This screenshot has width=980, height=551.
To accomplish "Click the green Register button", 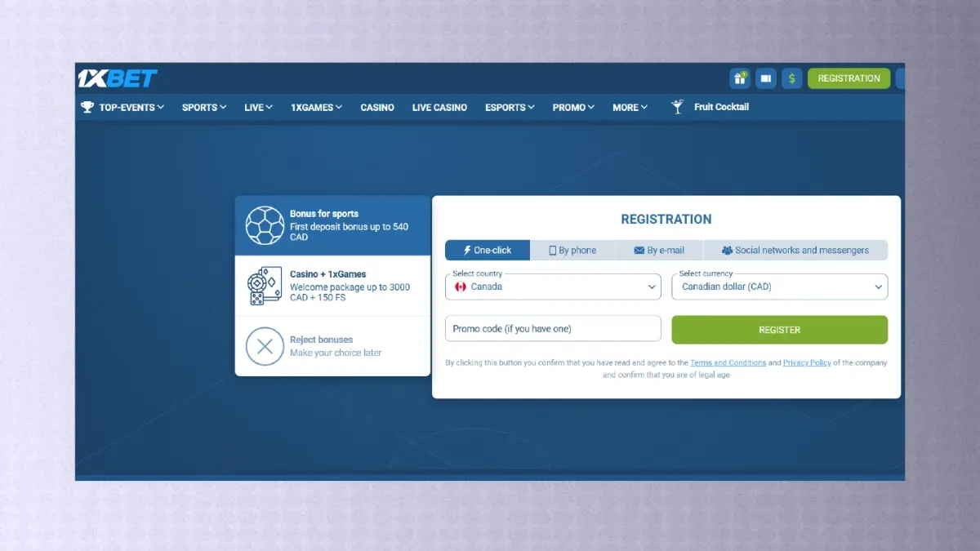I will click(779, 330).
